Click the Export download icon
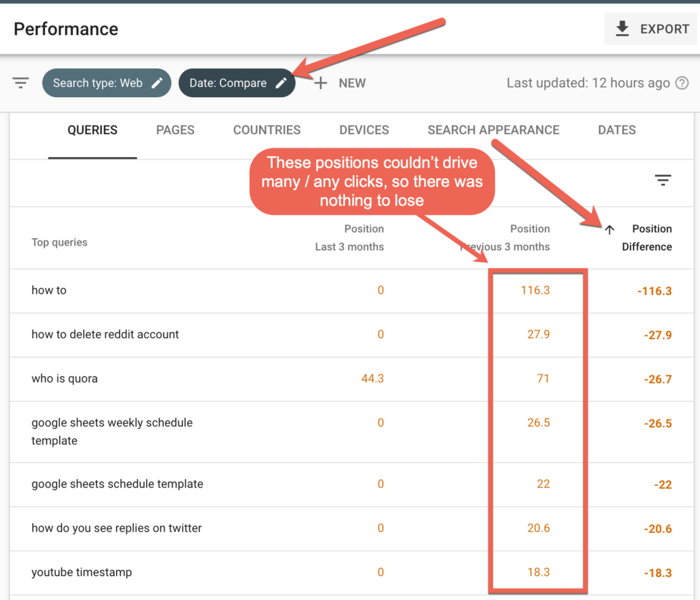The image size is (700, 600). (622, 29)
